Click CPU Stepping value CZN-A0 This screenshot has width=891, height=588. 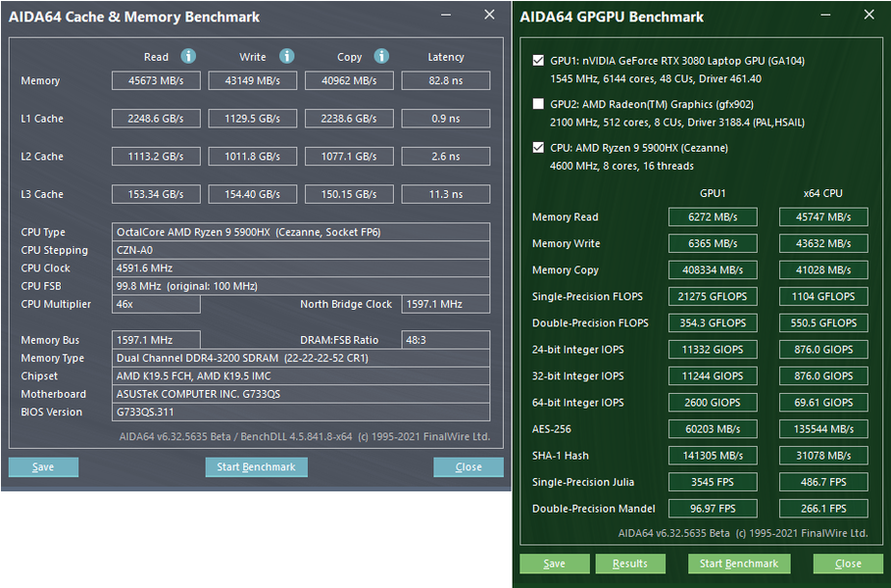301,250
